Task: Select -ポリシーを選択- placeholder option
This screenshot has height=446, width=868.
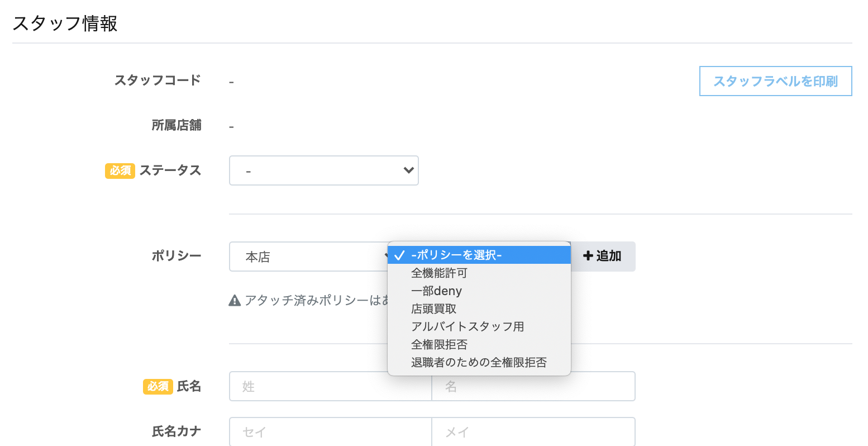Action: [x=479, y=255]
